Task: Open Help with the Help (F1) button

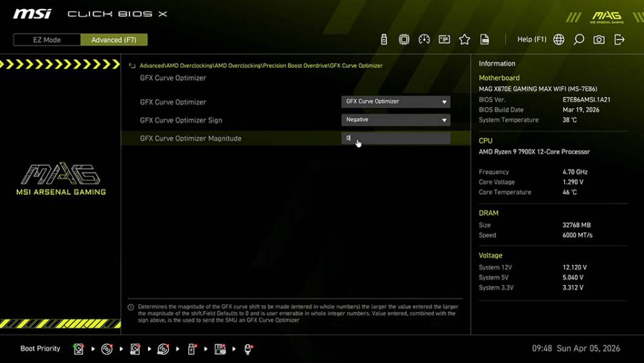Action: pyautogui.click(x=531, y=39)
